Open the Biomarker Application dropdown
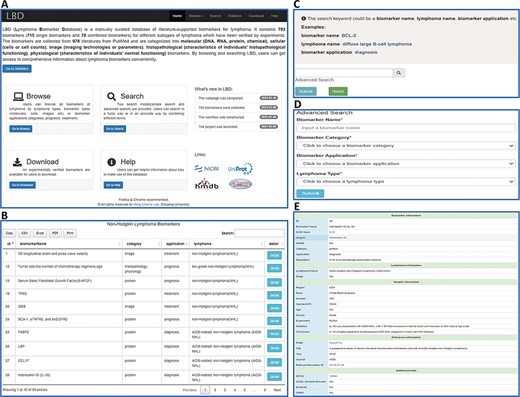 click(x=406, y=164)
